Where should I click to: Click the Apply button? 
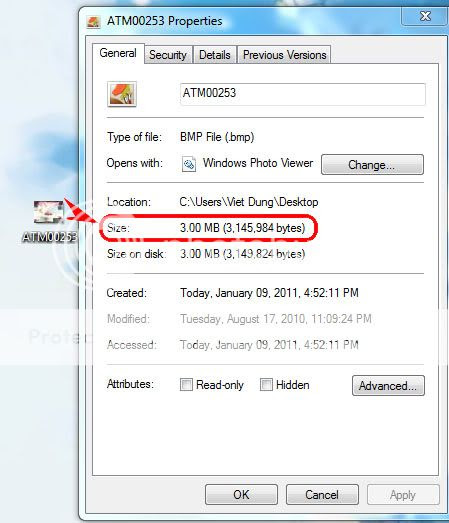pos(403,495)
